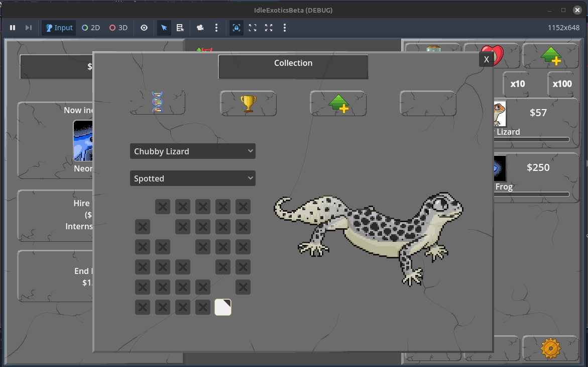Open the empty fourth Collection tab

pyautogui.click(x=428, y=103)
